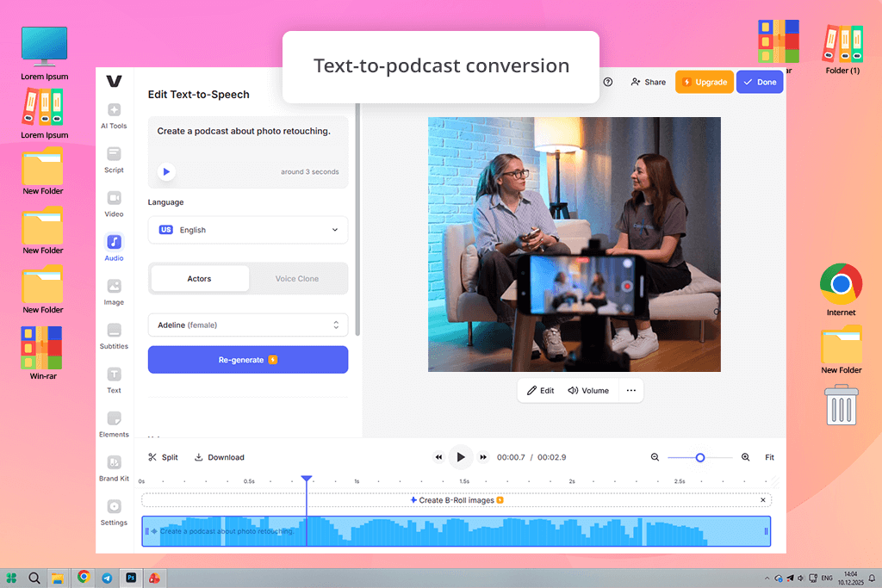Open the Internet Chrome desktop shortcut
882x588 pixels.
click(841, 290)
